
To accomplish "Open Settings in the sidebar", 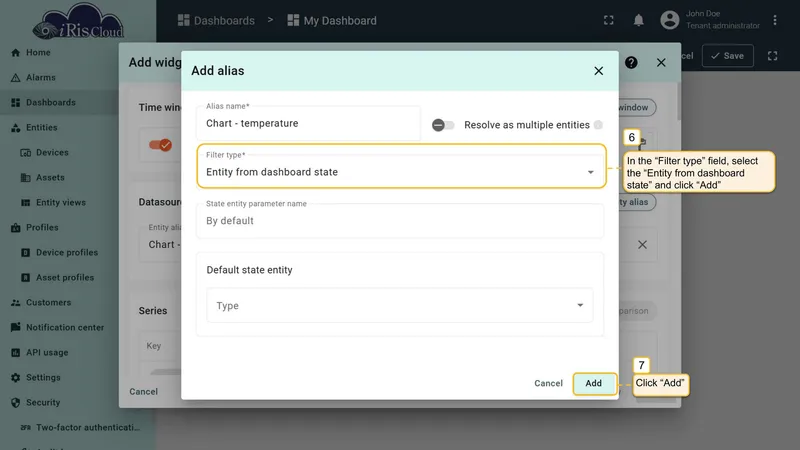I will click(x=43, y=378).
